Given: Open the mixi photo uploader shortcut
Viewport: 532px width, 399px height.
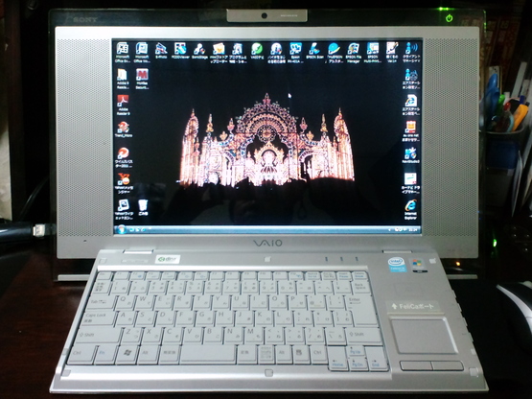Looking at the screenshot, I should click(219, 53).
